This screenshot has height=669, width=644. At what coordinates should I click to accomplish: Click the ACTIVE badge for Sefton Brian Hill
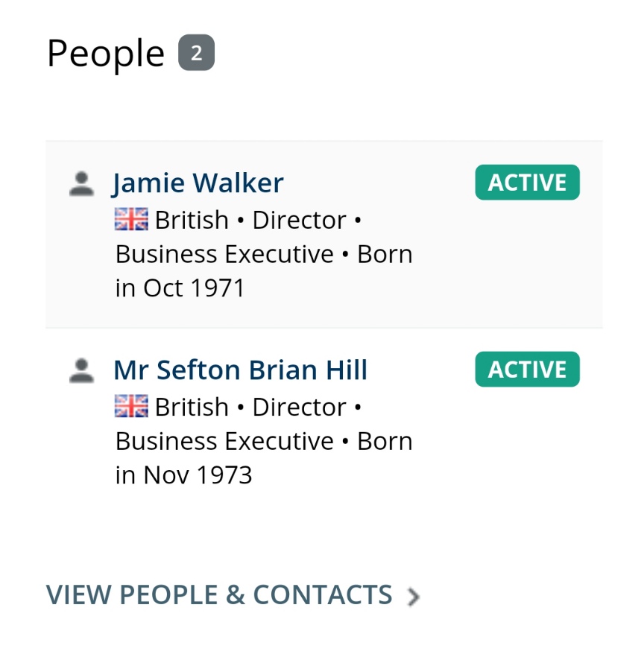point(527,370)
